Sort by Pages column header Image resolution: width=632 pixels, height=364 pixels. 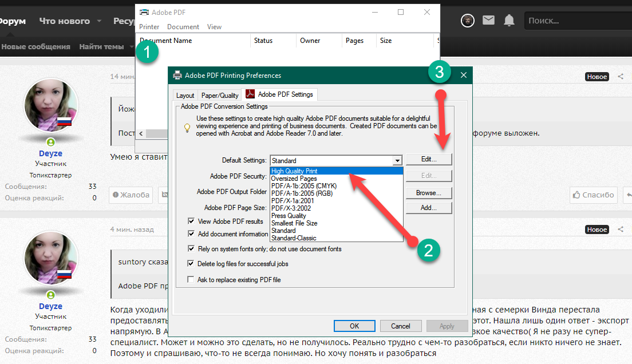pyautogui.click(x=359, y=41)
